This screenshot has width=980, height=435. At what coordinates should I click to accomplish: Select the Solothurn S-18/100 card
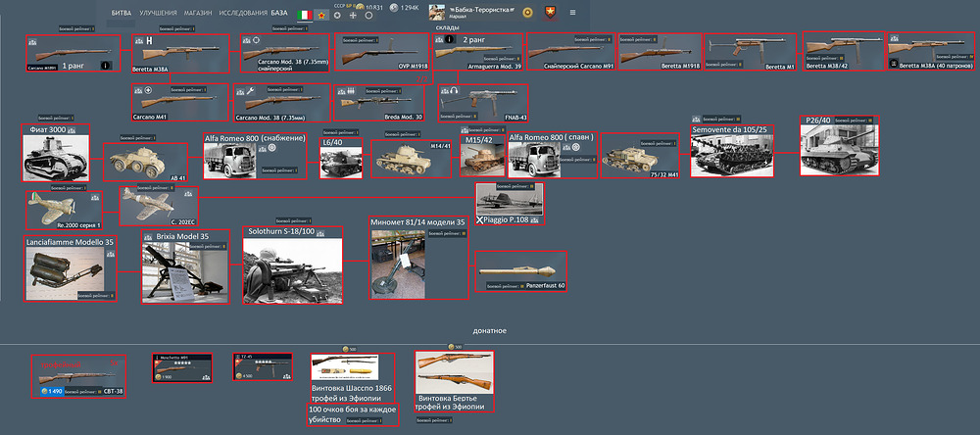293,265
